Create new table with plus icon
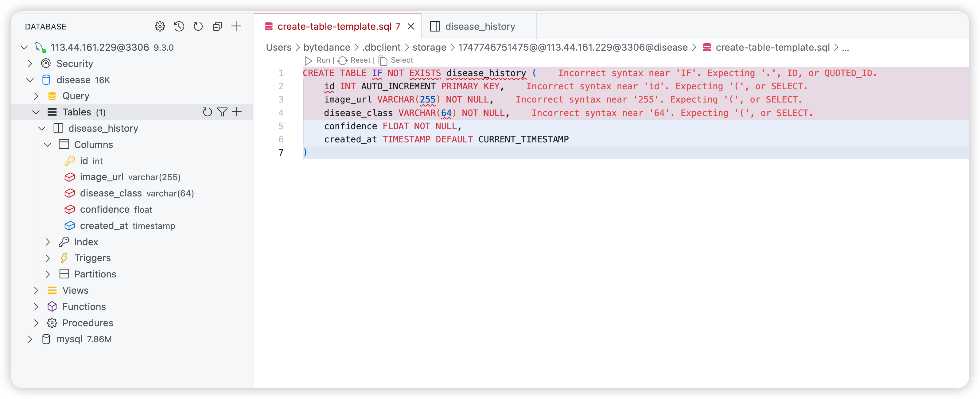This screenshot has height=399, width=980. tap(237, 112)
